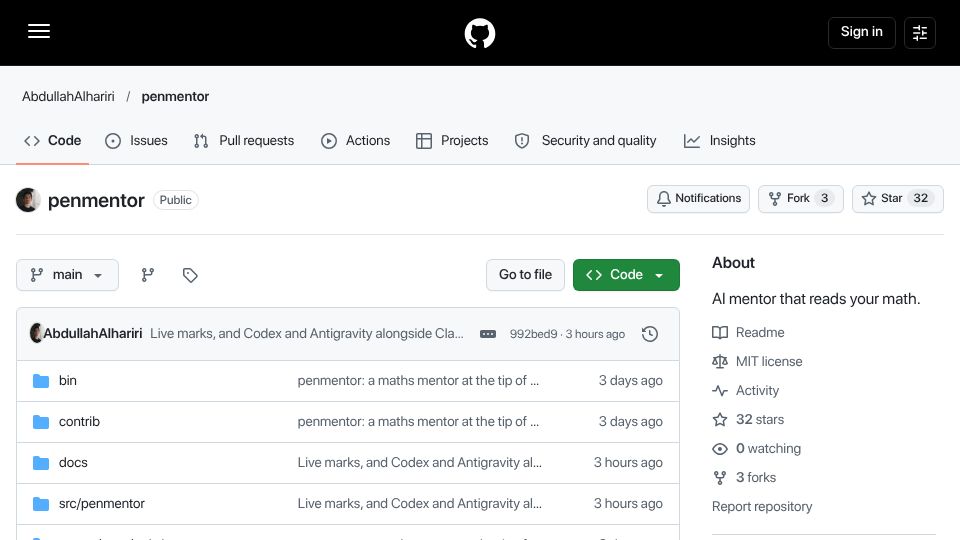Click the Public visibility label

(176, 200)
